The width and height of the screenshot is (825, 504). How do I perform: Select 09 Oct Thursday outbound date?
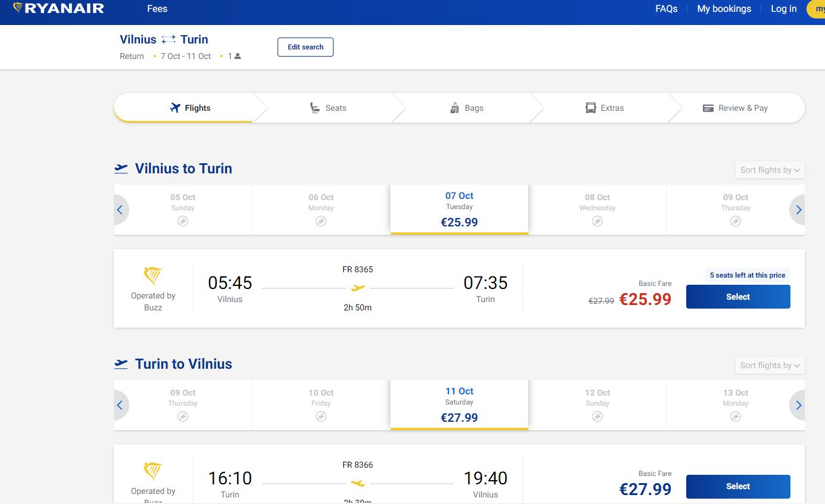click(x=736, y=210)
